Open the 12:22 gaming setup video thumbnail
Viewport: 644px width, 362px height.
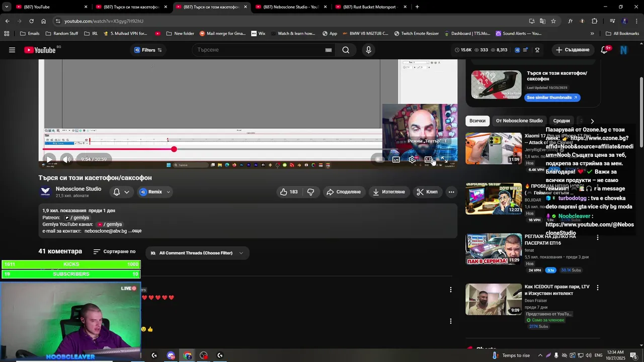(x=494, y=199)
